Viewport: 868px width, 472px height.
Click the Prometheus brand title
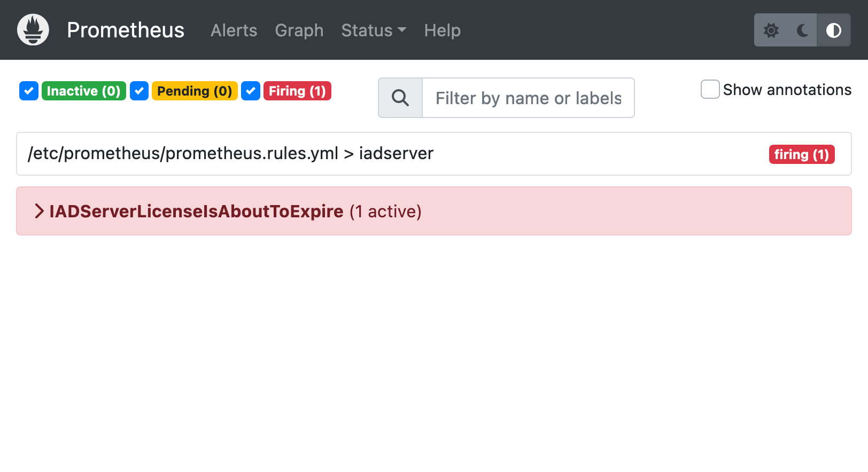click(x=126, y=30)
